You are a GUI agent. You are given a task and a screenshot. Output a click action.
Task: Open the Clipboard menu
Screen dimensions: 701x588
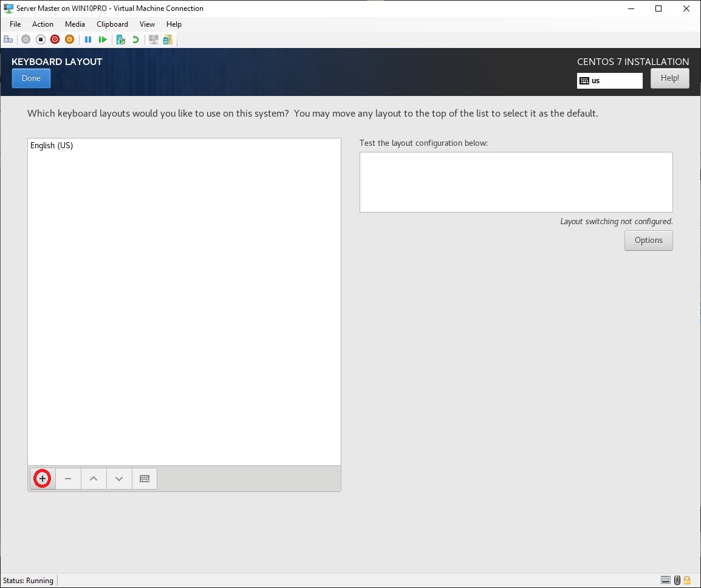click(x=112, y=24)
